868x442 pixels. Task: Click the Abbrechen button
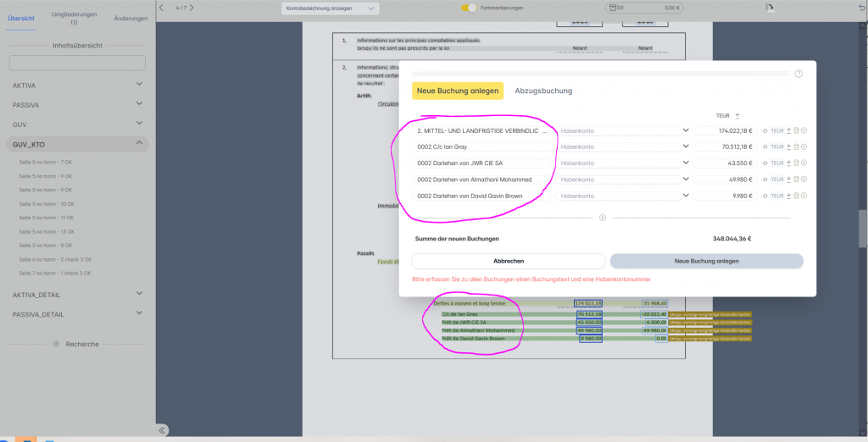[509, 262]
